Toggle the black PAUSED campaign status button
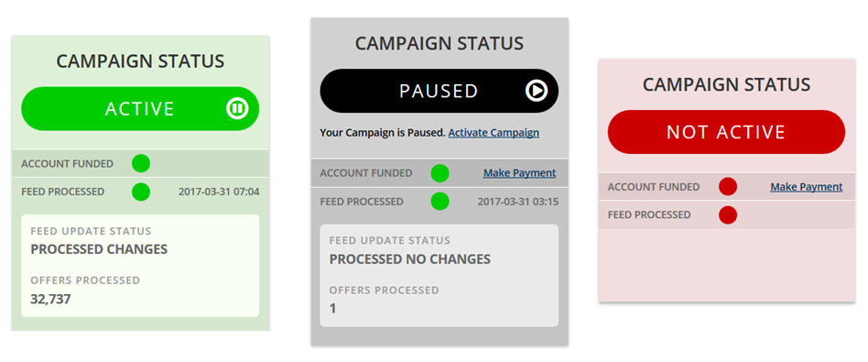The height and width of the screenshot is (362, 868). 439,91
